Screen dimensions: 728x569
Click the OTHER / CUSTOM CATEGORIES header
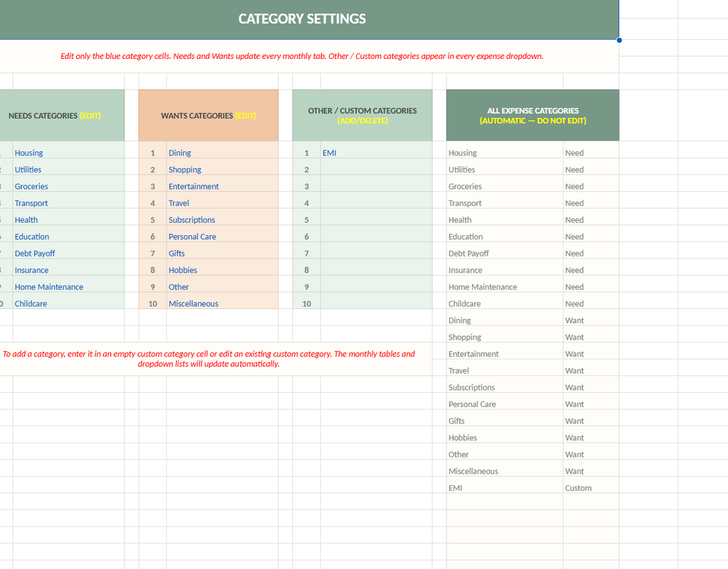click(x=362, y=116)
